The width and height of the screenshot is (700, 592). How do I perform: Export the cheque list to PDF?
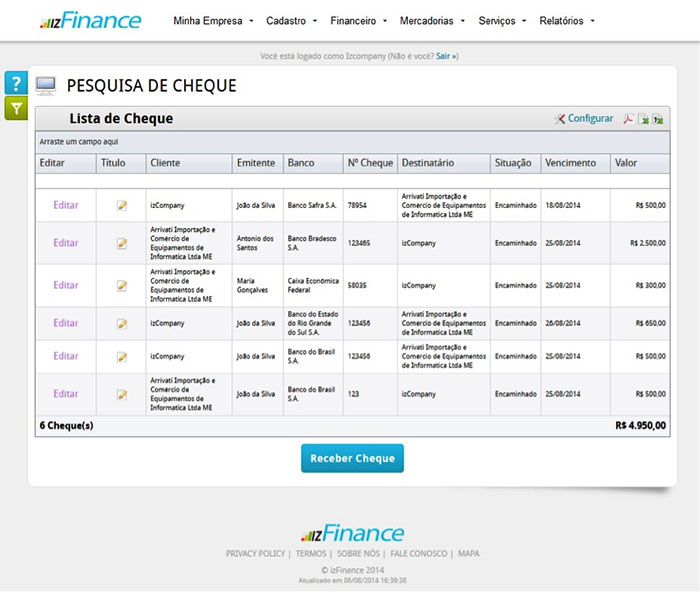coord(629,119)
